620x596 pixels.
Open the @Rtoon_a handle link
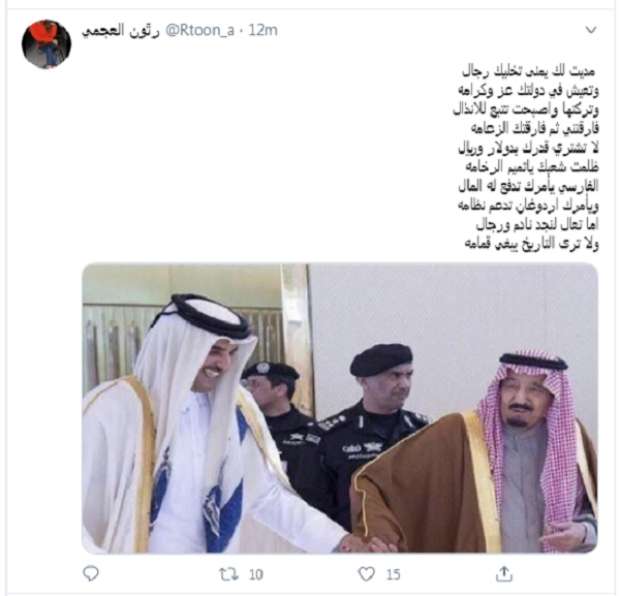click(199, 30)
